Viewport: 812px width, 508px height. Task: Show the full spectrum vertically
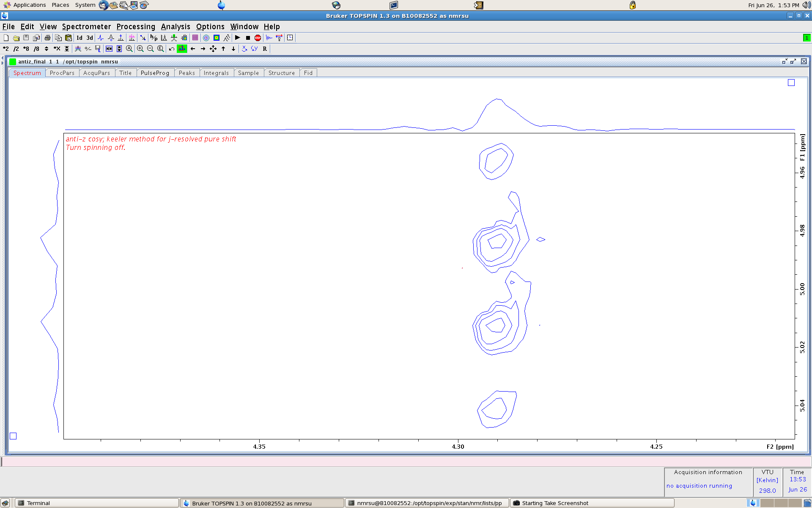click(x=119, y=49)
